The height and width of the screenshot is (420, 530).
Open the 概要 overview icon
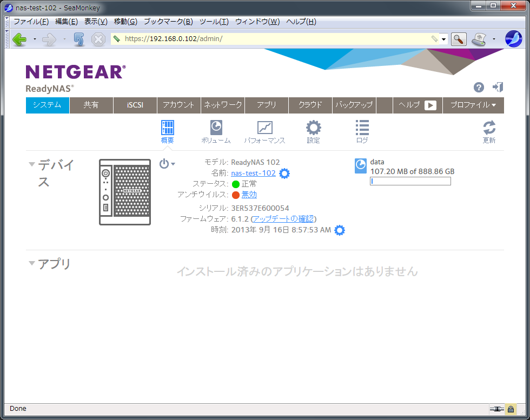click(x=167, y=132)
